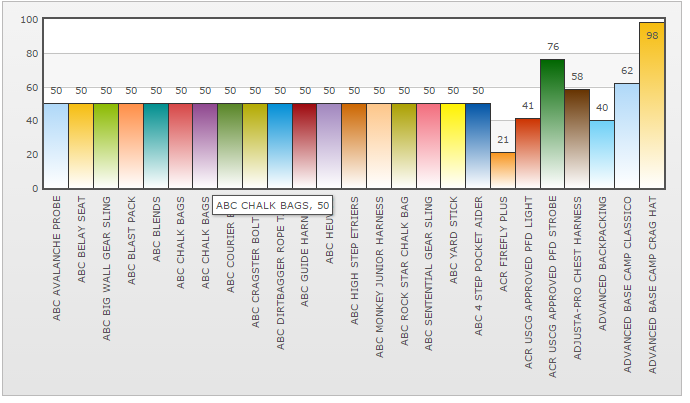Click the 'ADJUSTA-PRO CHEST HARNESS' axis label

coord(578,278)
